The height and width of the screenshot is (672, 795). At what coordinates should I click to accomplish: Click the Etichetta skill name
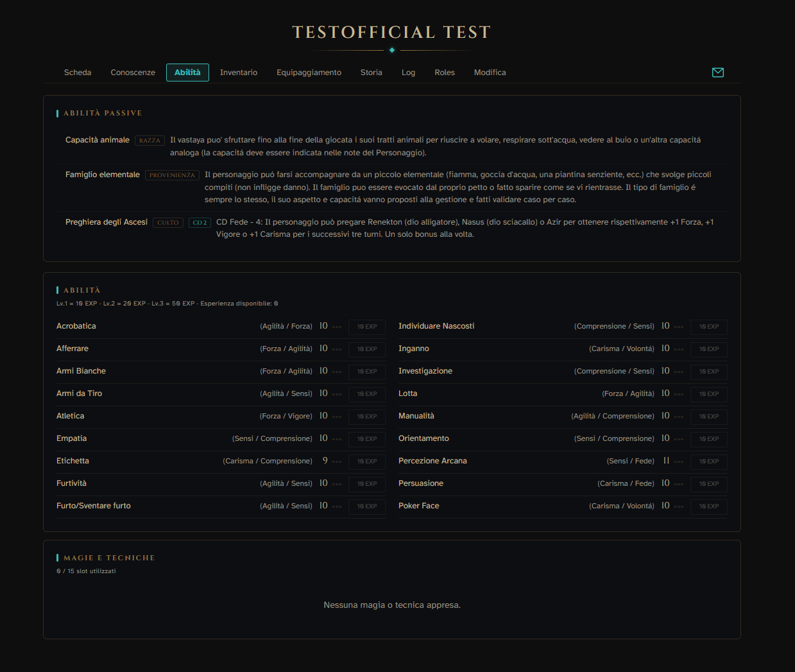[x=73, y=461]
